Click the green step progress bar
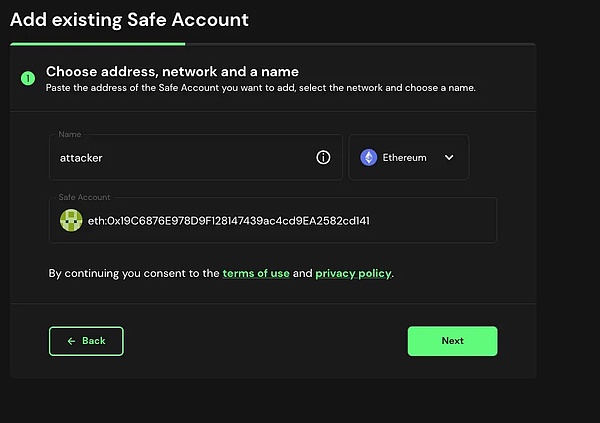The height and width of the screenshot is (423, 600). coord(97,44)
